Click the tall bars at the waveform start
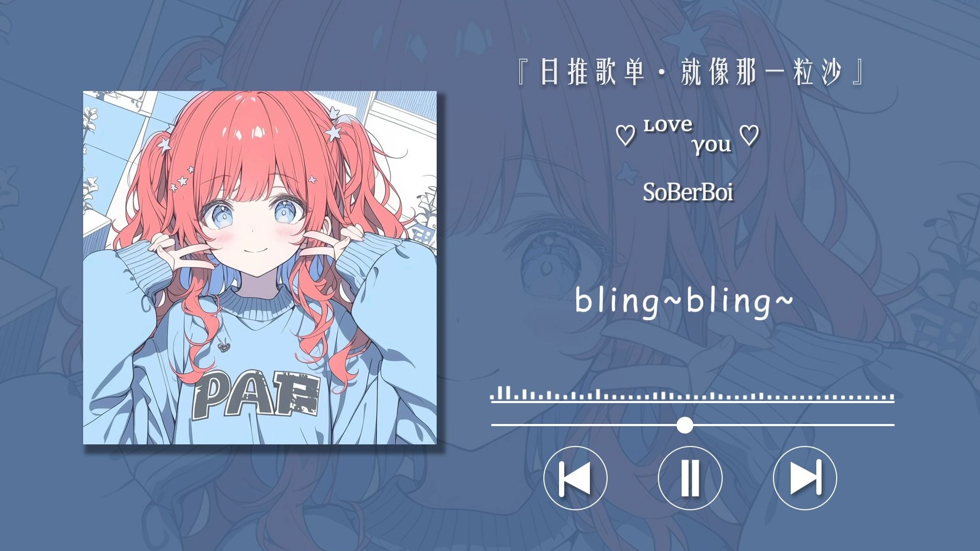 [x=503, y=393]
